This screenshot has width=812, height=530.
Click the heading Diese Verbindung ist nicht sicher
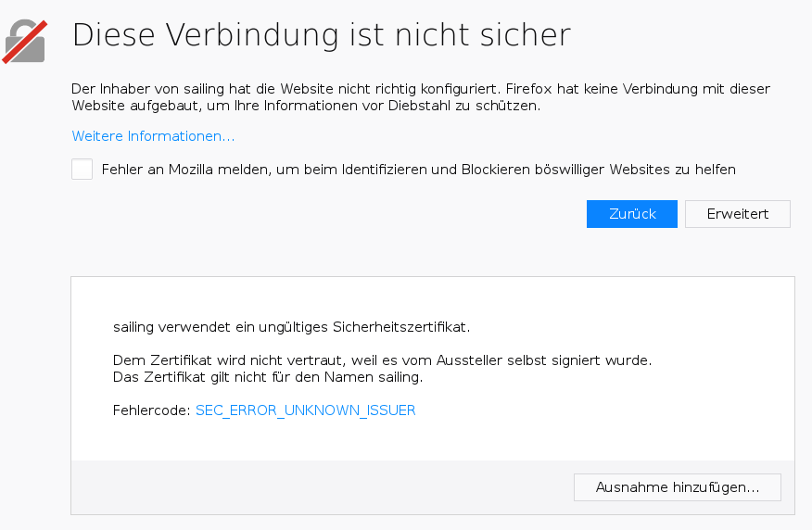pos(322,34)
